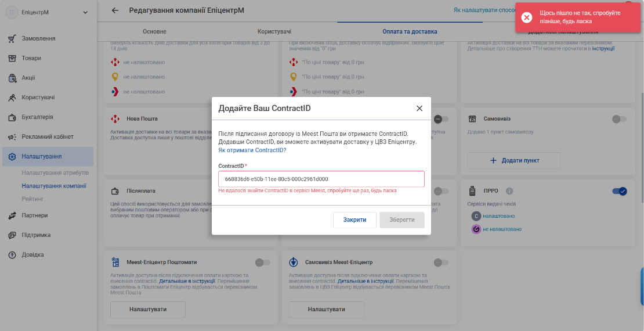The height and width of the screenshot is (331, 644).
Task: Open Детальніше в інструкції in Самовивіз Meest card
Action: [x=366, y=281]
